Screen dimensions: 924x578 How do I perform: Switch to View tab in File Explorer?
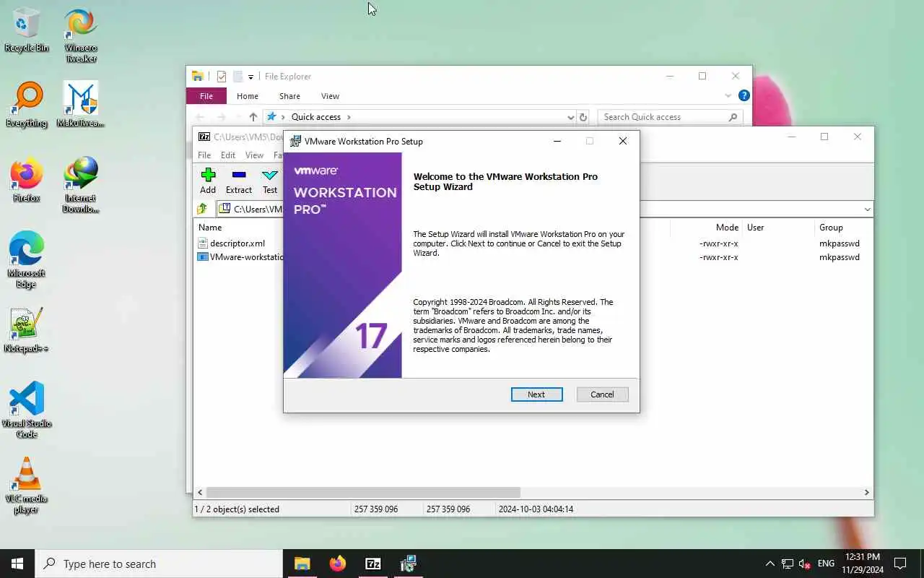330,96
